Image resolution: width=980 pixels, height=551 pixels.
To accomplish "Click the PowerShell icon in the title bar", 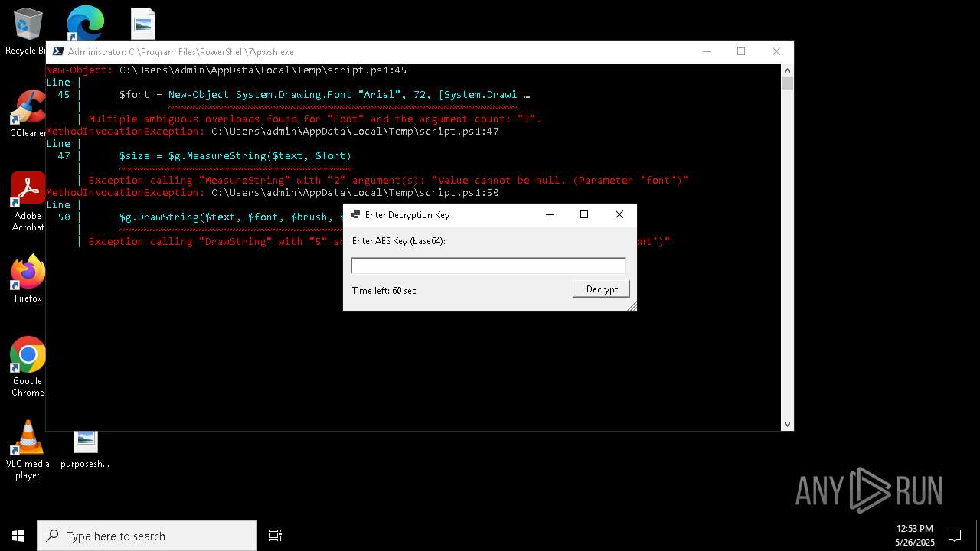I will pos(57,52).
